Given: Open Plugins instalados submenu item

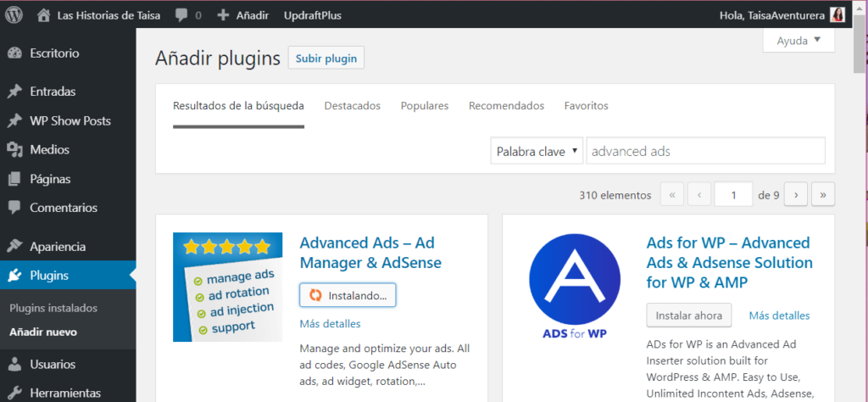Looking at the screenshot, I should 53,308.
